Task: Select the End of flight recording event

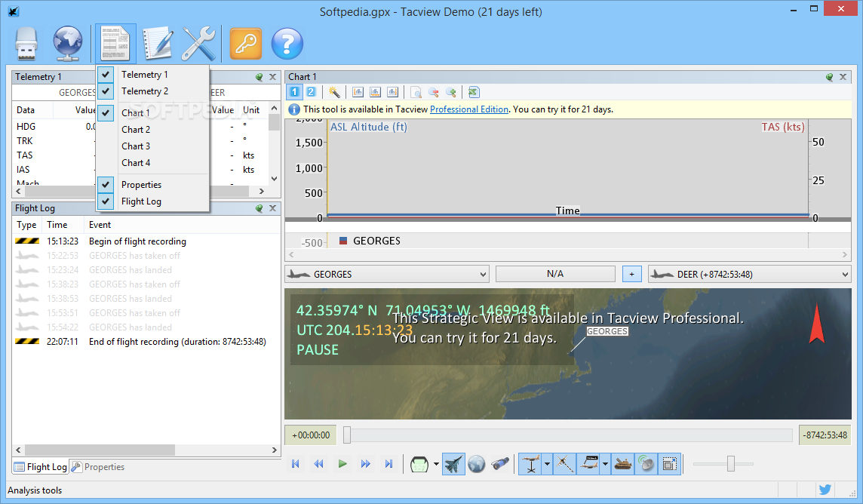Action: click(146, 342)
